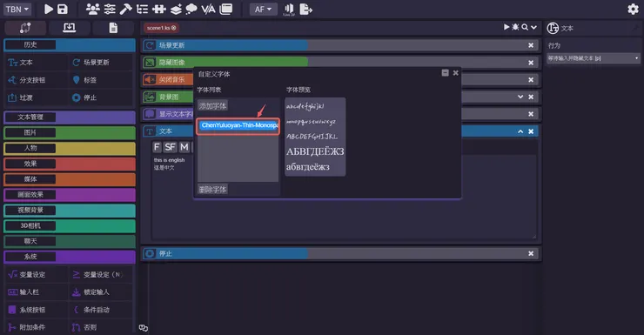Image resolution: width=644 pixels, height=335 pixels.
Task: Click the 添加字体 button
Action: coord(212,106)
